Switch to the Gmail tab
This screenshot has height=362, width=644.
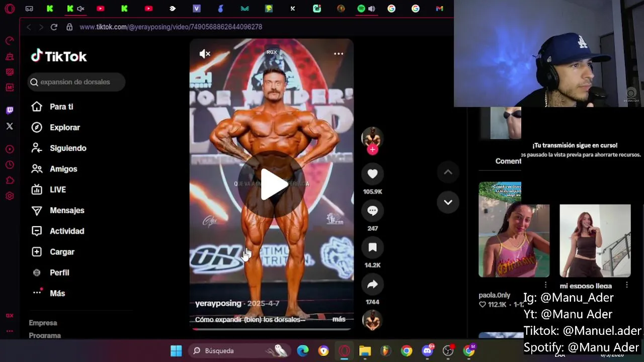[439, 9]
